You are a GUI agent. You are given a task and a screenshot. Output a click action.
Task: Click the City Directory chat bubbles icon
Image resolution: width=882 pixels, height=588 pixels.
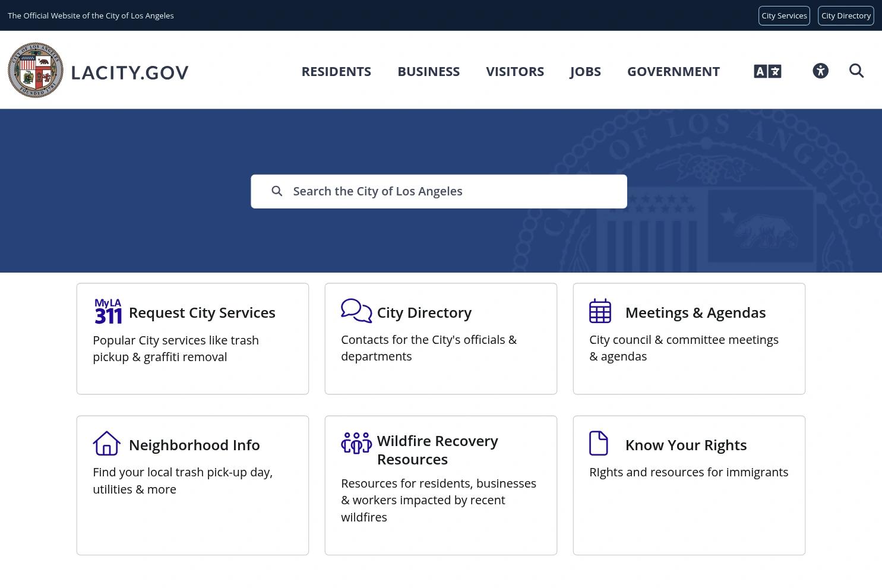point(356,311)
